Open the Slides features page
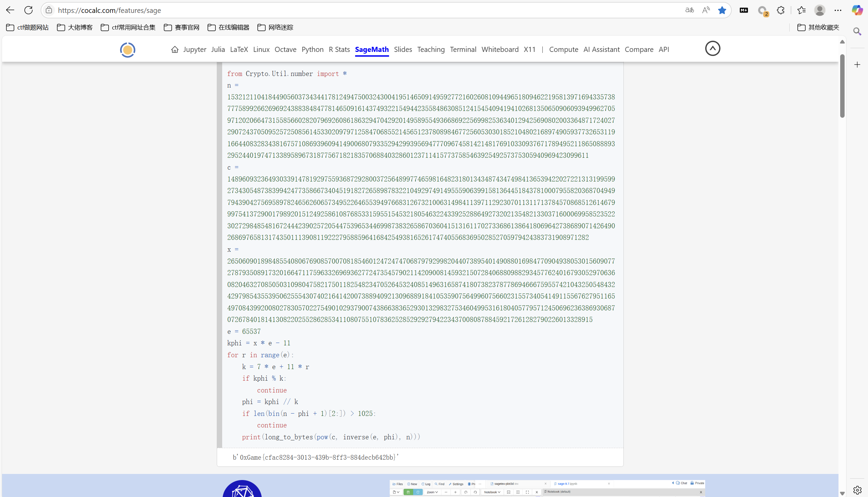 coord(403,50)
